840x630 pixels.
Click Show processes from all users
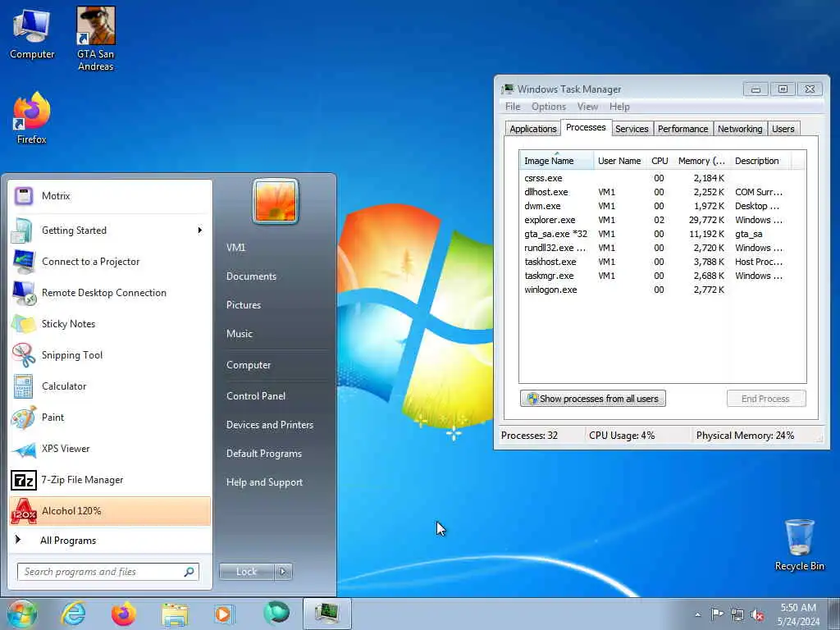pos(592,399)
